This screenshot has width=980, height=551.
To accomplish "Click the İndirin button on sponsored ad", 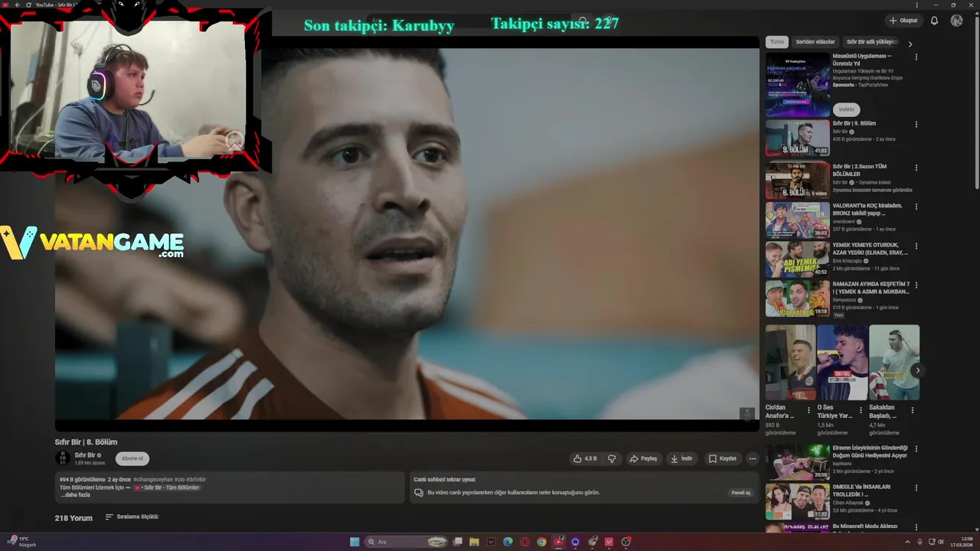I will (846, 109).
